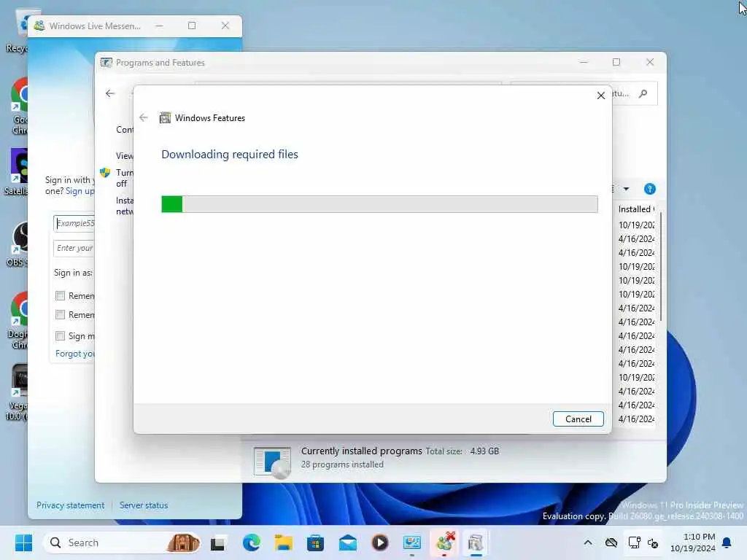747x560 pixels.
Task: Open help in Programs and Features
Action: [x=649, y=189]
